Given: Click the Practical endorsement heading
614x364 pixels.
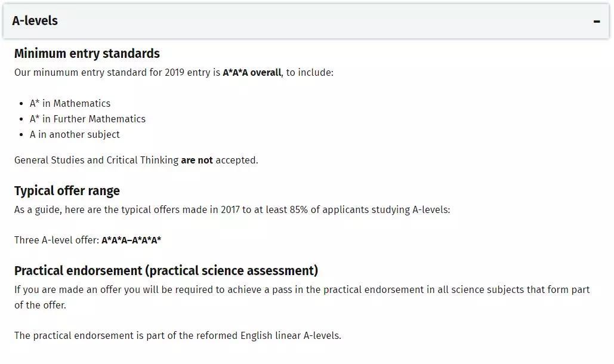Looking at the screenshot, I should (166, 271).
